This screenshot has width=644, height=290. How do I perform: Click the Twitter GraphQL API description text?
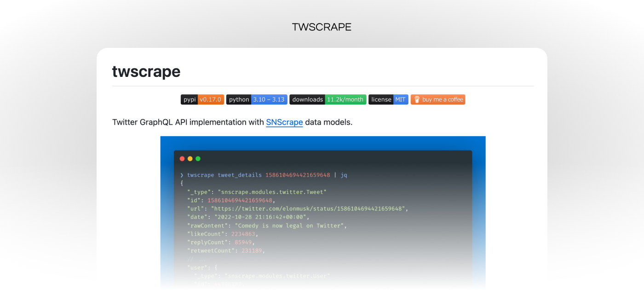[188, 122]
